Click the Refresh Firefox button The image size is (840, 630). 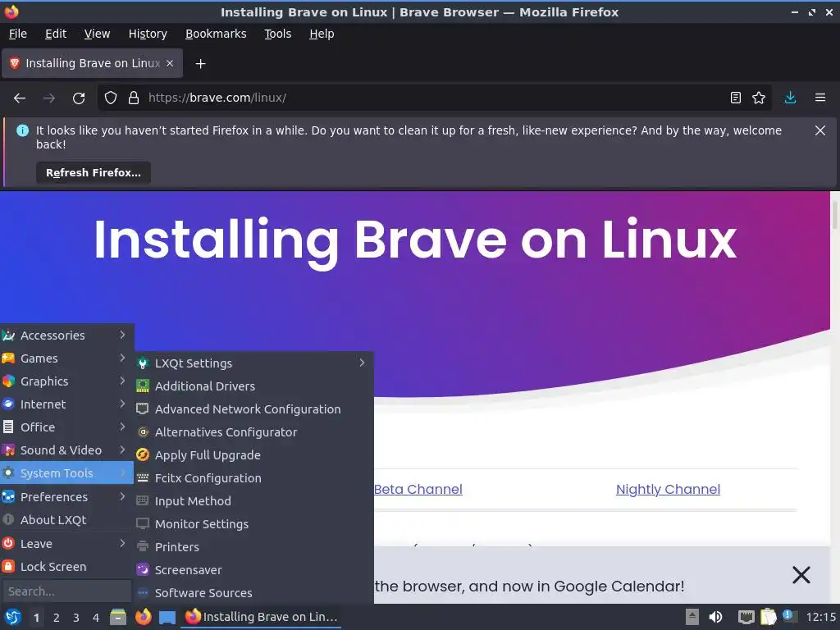[x=94, y=173]
